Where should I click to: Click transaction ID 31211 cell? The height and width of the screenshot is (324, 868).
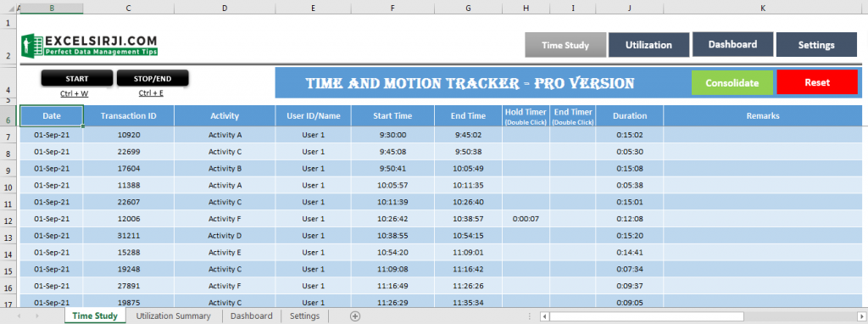[129, 236]
